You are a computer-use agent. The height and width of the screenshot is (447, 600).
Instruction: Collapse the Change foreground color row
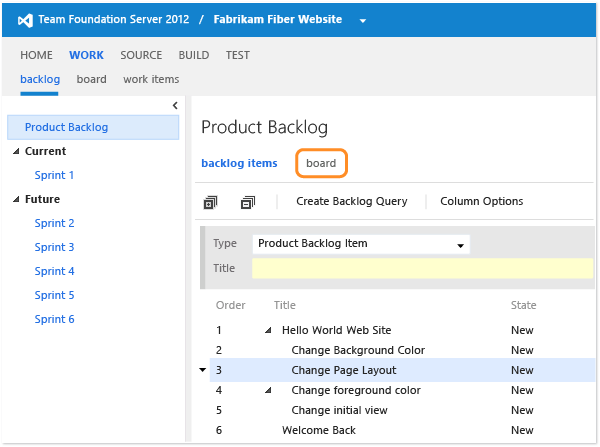pyautogui.click(x=268, y=390)
